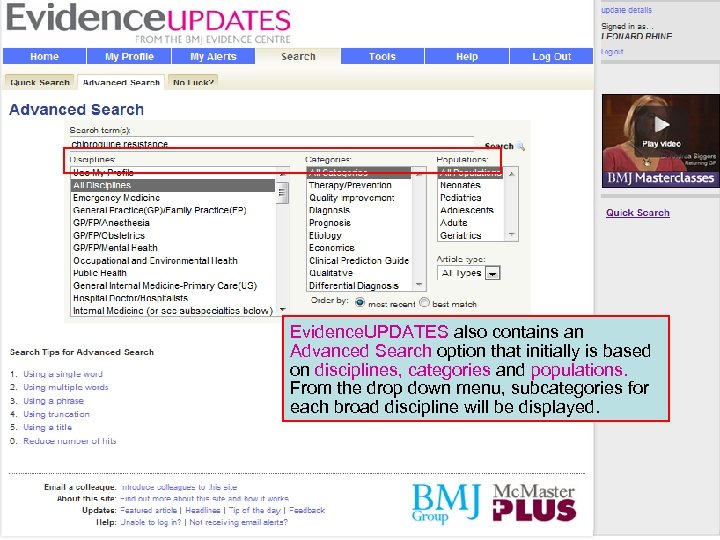Click Categories list scroll-down arrow
720x540 pixels.
click(419, 285)
